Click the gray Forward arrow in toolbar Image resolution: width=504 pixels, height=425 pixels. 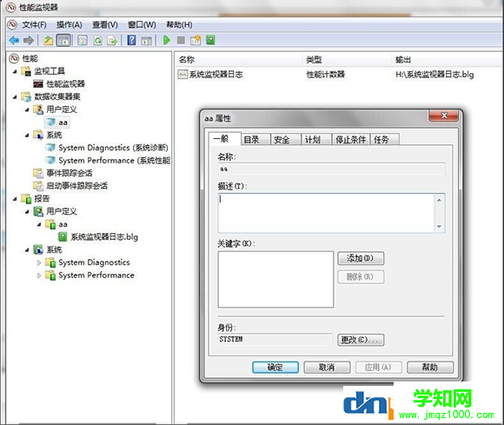pyautogui.click(x=29, y=41)
